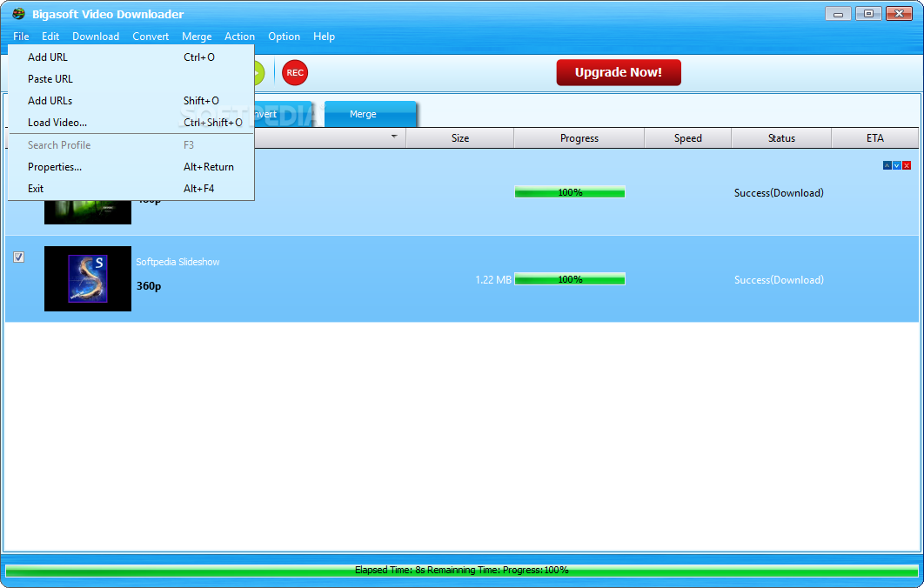Click the 360p resolution label

(149, 286)
